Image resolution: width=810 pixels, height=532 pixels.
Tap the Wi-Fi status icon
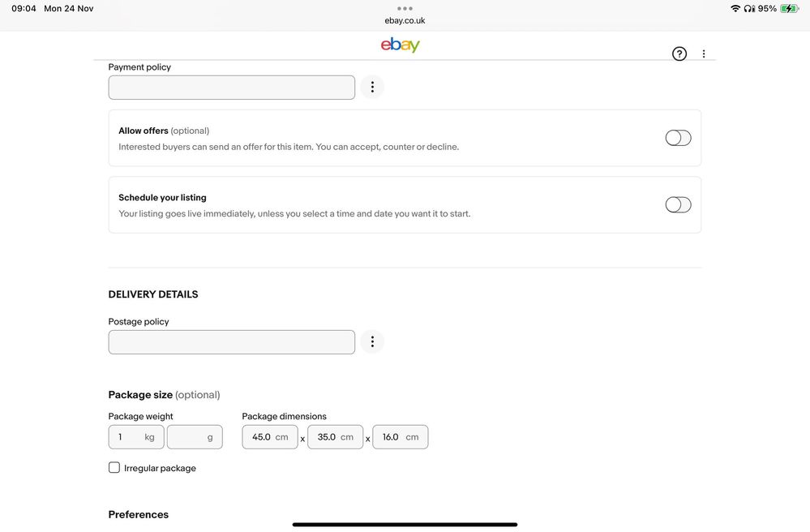(735, 9)
